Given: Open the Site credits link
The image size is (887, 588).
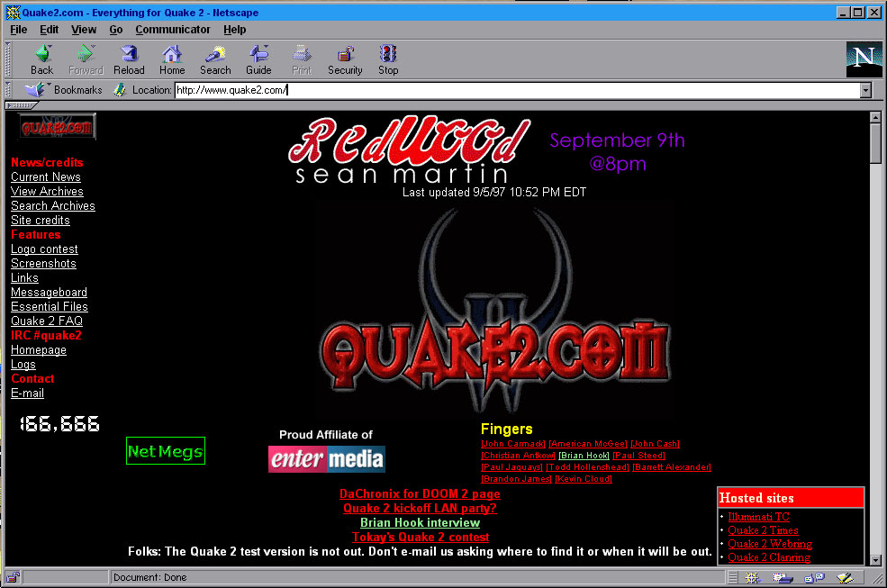Looking at the screenshot, I should [x=41, y=220].
